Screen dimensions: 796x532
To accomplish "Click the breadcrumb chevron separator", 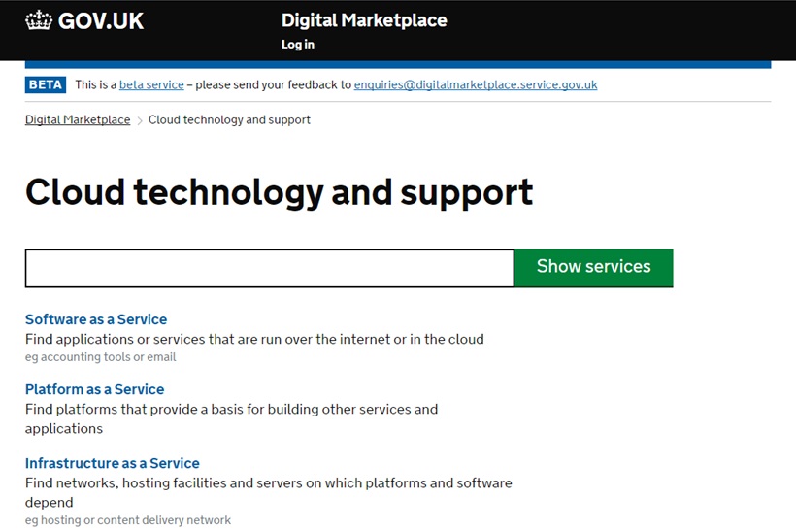I will [140, 120].
